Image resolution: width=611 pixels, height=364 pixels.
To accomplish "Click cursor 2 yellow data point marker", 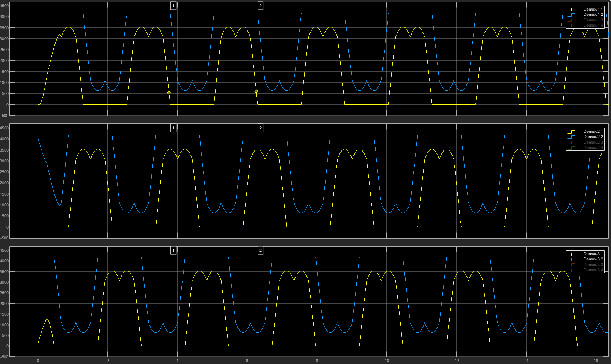I will click(256, 91).
